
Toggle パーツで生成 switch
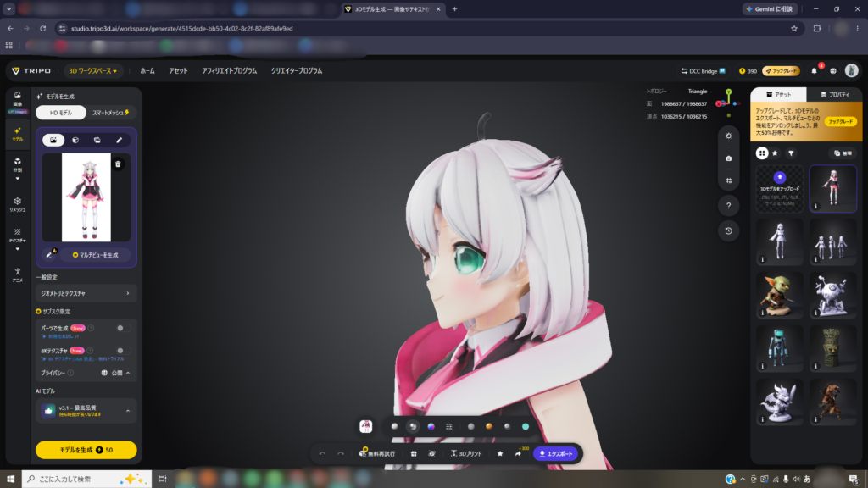[x=123, y=328]
